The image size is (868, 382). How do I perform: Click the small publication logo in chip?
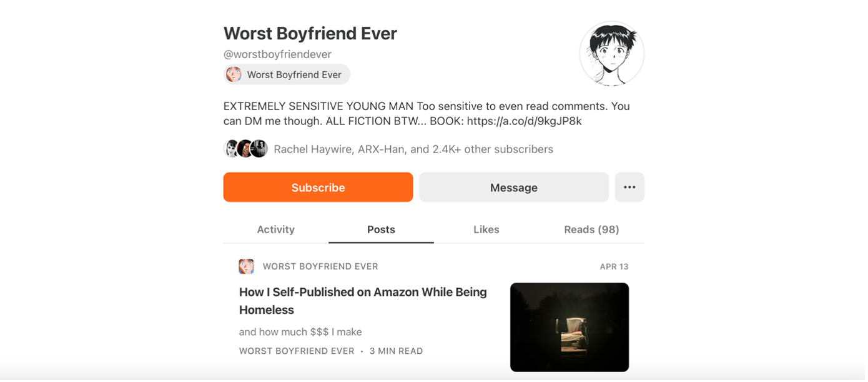[235, 75]
